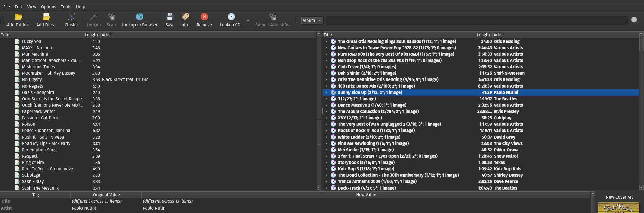
Task: Select Dance Massive 2 album row
Action: coord(481,105)
